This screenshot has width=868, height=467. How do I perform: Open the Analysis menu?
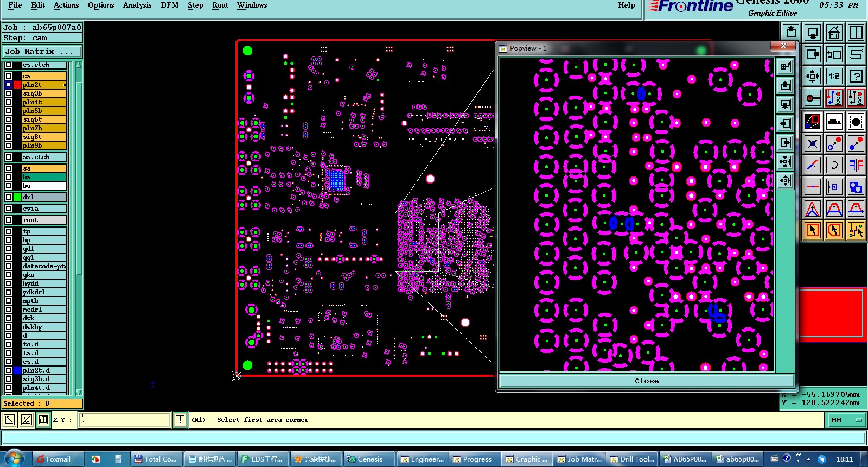[137, 5]
